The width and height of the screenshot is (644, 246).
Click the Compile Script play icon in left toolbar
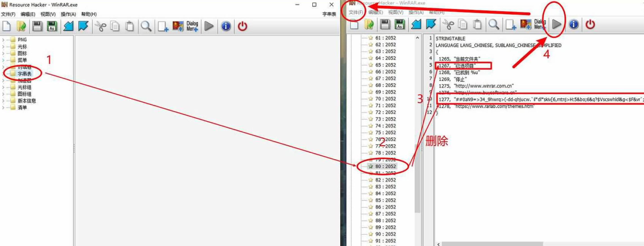209,26
